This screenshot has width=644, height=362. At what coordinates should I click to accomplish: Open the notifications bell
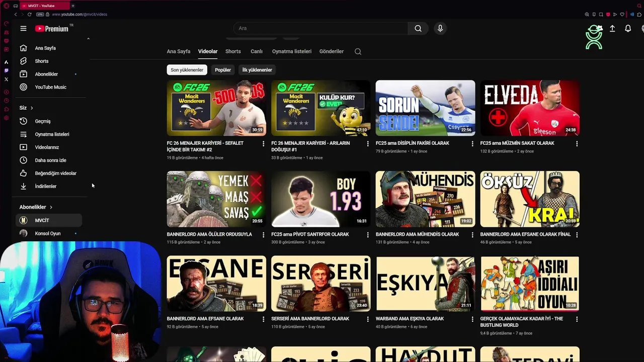pyautogui.click(x=628, y=29)
